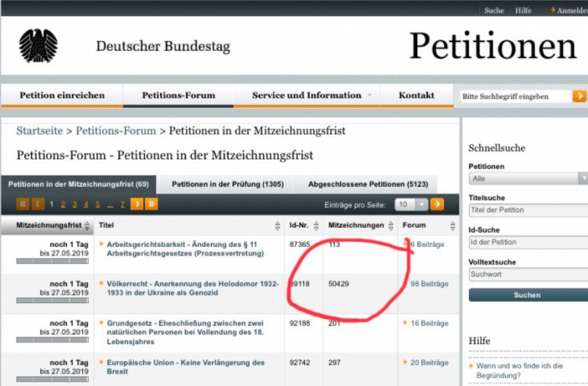Open the Grundgesetz Eheschließung petition
588x386 pixels.
tap(185, 332)
